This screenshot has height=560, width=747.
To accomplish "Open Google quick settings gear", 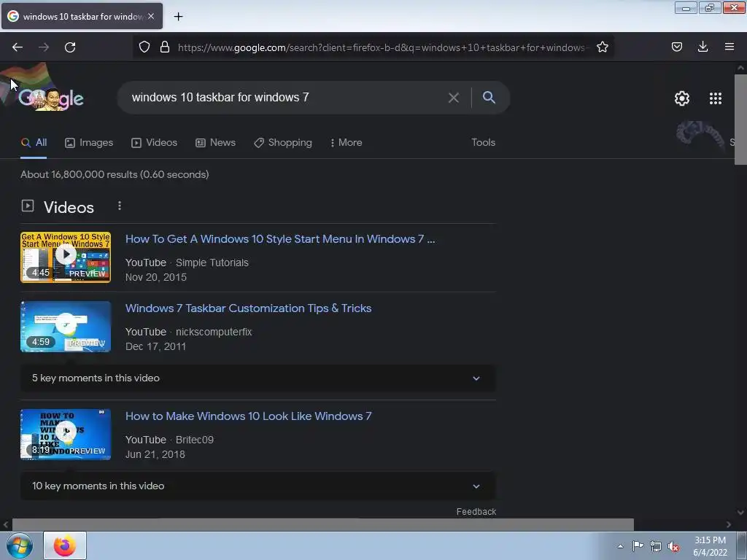I will (x=682, y=98).
